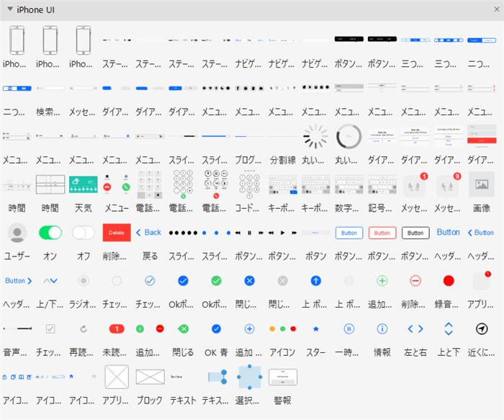Select the green checkmark Okボ shape
The height and width of the screenshot is (420, 504).
click(216, 281)
